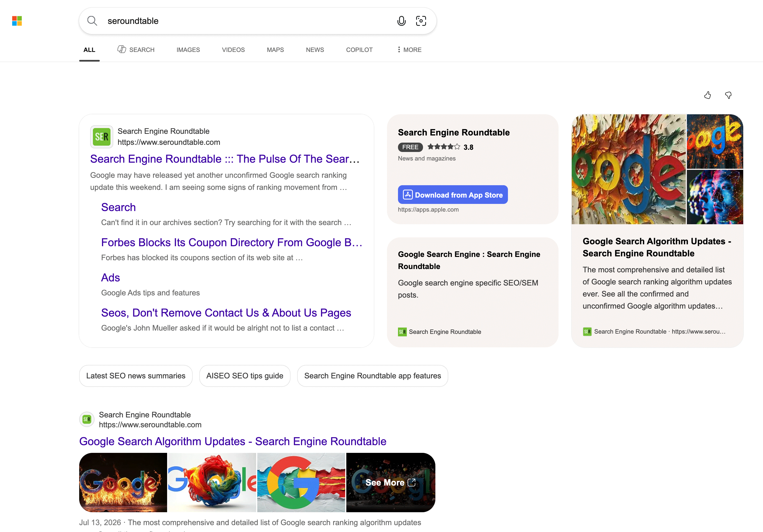Start voice search with microphone icon
763x532 pixels.
[402, 21]
